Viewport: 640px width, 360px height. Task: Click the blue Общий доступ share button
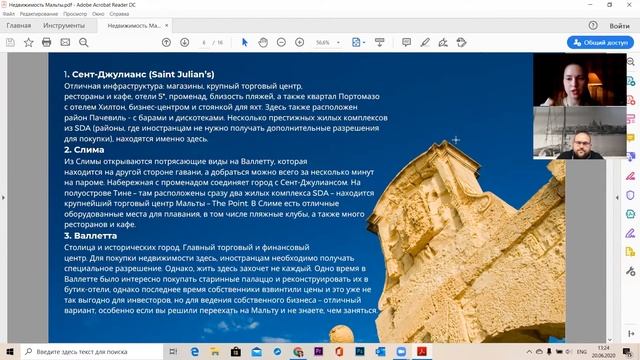600,42
